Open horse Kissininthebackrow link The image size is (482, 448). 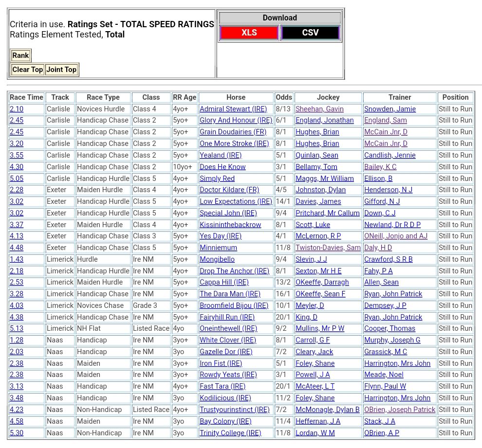(230, 225)
